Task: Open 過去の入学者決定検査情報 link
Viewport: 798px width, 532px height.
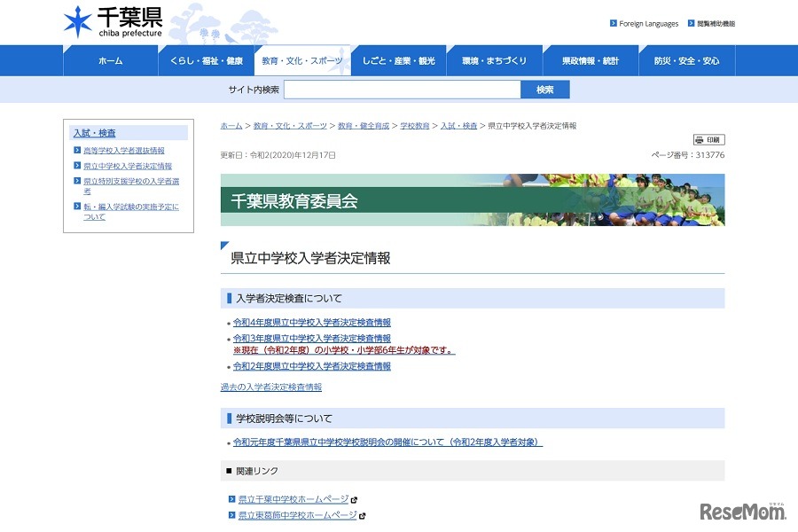Action: 270,387
